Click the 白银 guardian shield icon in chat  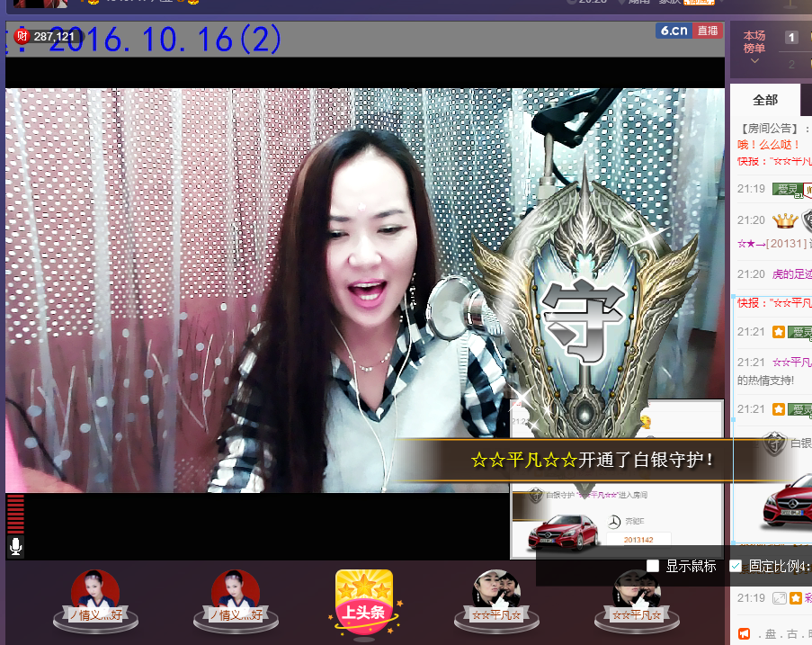[x=775, y=443]
